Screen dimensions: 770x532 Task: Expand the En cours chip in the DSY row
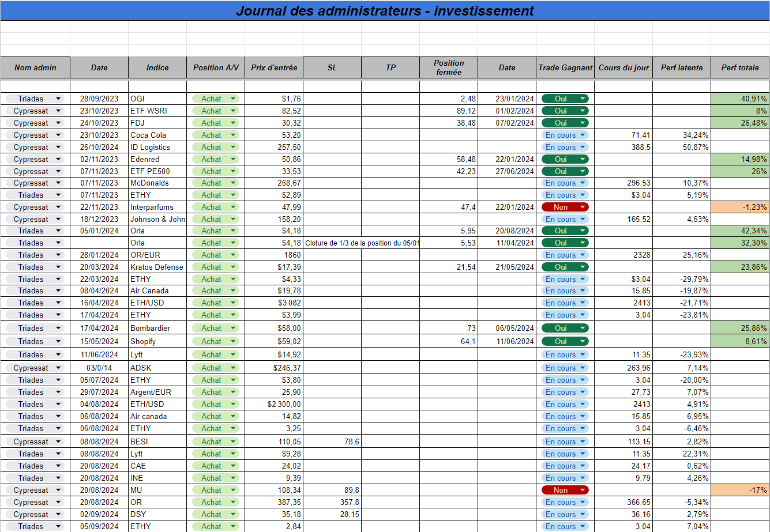(x=565, y=514)
